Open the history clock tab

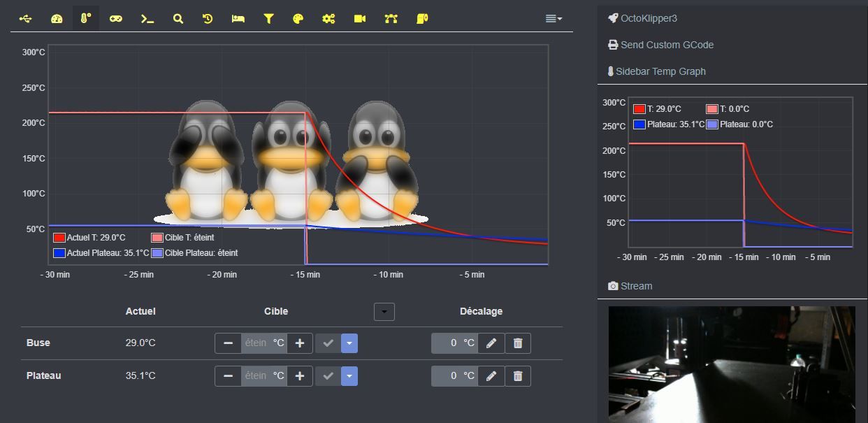click(x=208, y=19)
